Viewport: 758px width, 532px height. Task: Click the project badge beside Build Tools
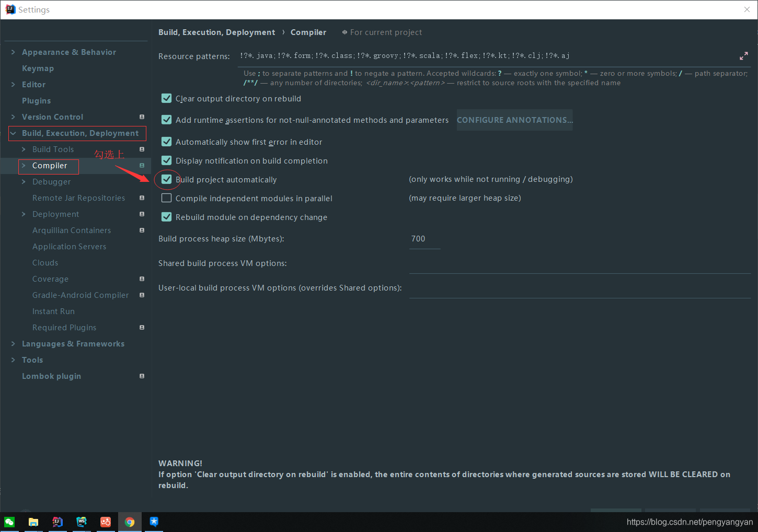pos(142,149)
